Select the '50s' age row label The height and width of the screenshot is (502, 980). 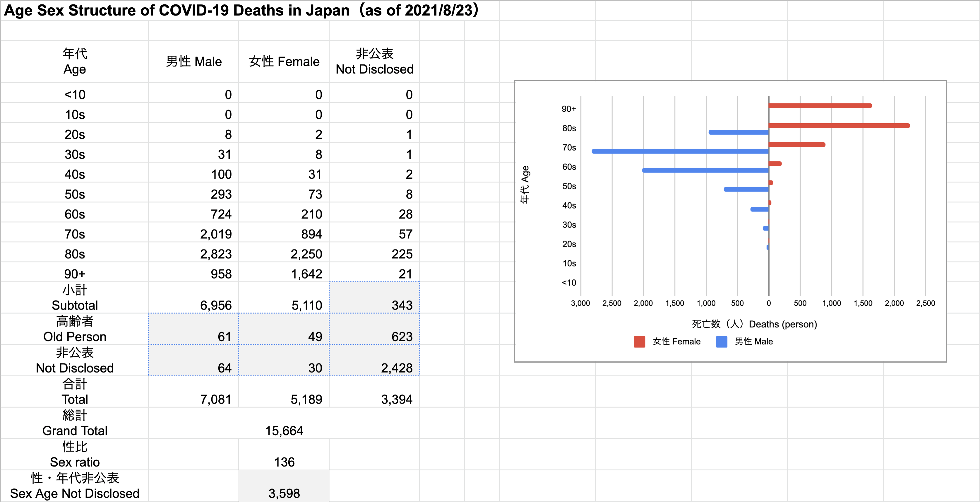75,194
